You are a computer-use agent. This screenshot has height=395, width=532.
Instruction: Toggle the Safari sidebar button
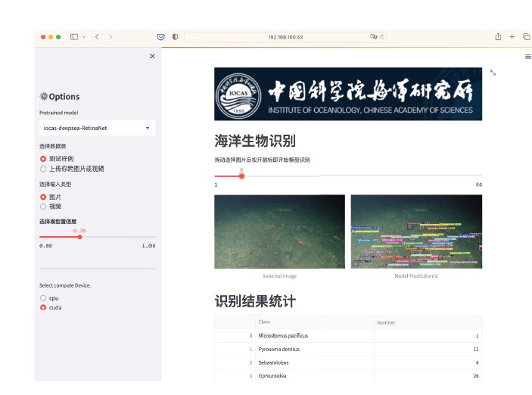coord(74,36)
